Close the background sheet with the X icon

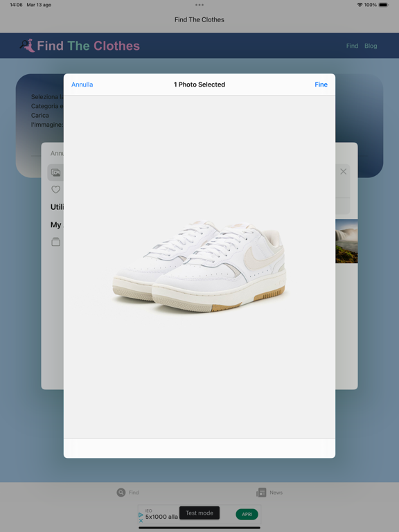click(x=344, y=172)
